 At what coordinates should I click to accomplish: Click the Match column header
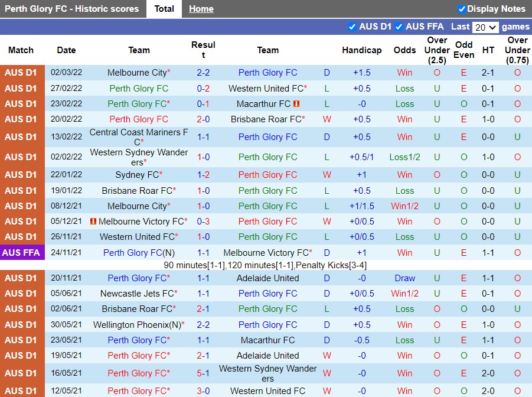coord(21,50)
